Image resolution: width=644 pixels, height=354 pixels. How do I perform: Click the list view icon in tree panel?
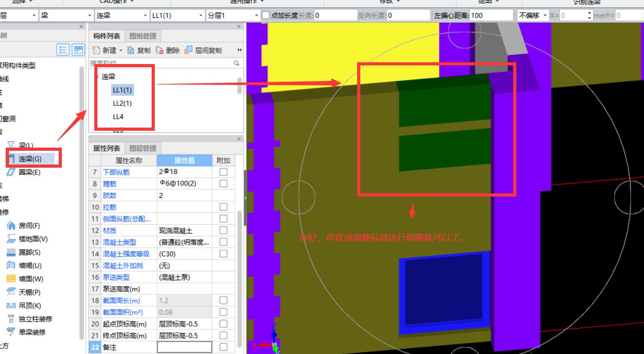point(63,50)
